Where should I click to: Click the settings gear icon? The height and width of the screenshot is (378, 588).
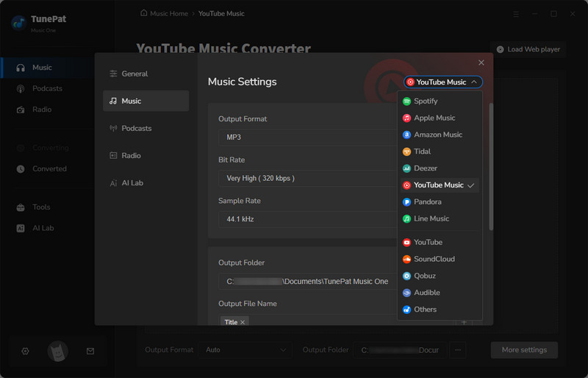pyautogui.click(x=25, y=352)
